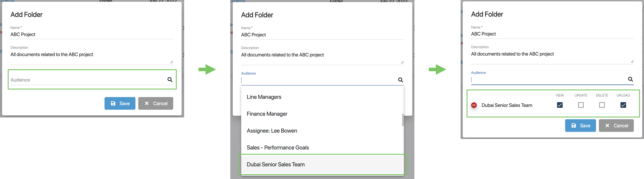Click the audience dropdown list scrollbar
Viewport: 644px width, 179px height.
(402, 120)
